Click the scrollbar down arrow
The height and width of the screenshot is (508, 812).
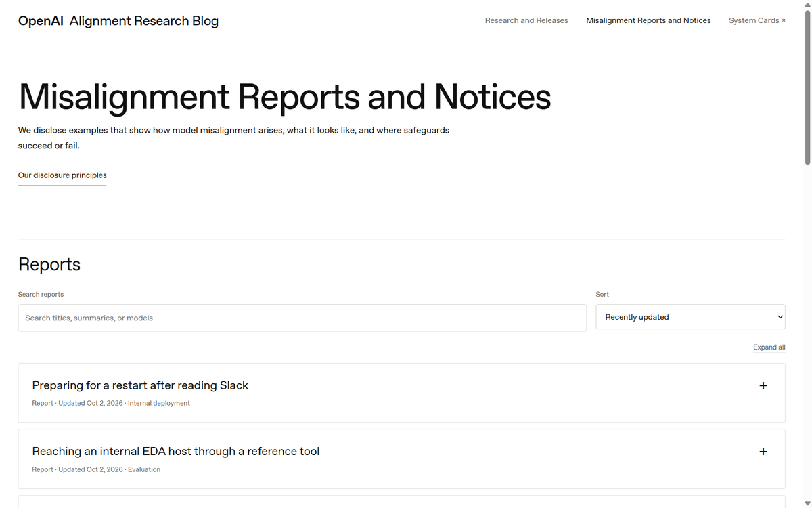[x=807, y=503]
